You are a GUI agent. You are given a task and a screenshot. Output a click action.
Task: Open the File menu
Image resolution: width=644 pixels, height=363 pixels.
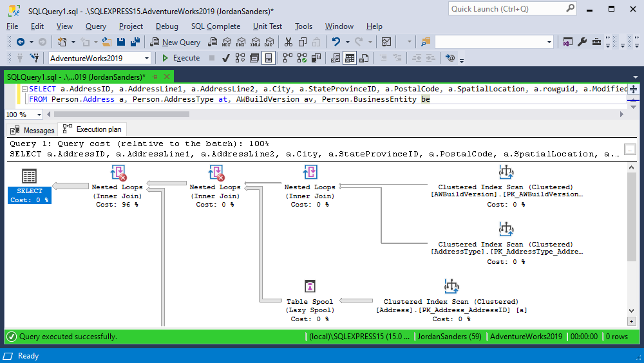(x=12, y=26)
